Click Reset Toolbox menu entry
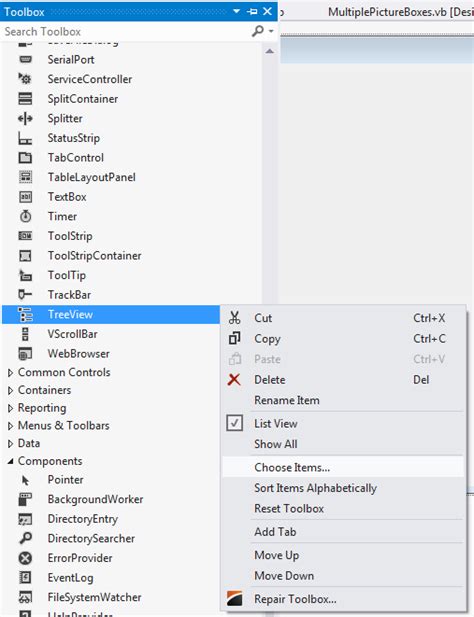Image resolution: width=474 pixels, height=617 pixels. (344, 508)
